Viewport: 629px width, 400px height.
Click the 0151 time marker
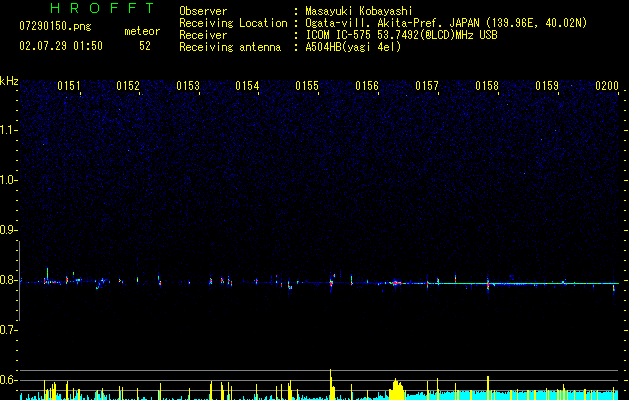pos(69,86)
